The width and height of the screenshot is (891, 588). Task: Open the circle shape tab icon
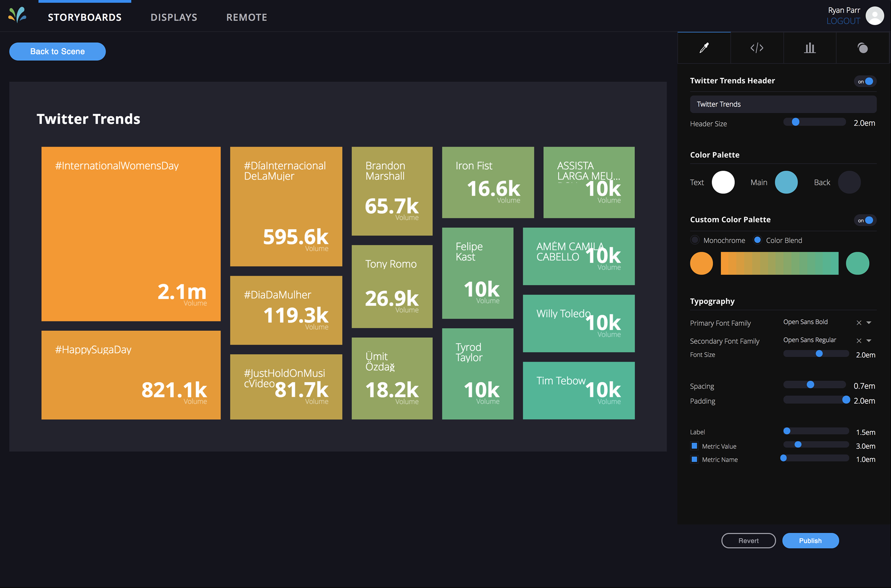pyautogui.click(x=863, y=48)
